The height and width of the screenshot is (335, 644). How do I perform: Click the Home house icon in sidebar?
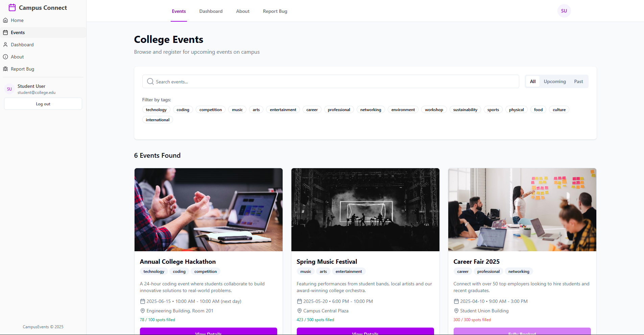[5, 20]
